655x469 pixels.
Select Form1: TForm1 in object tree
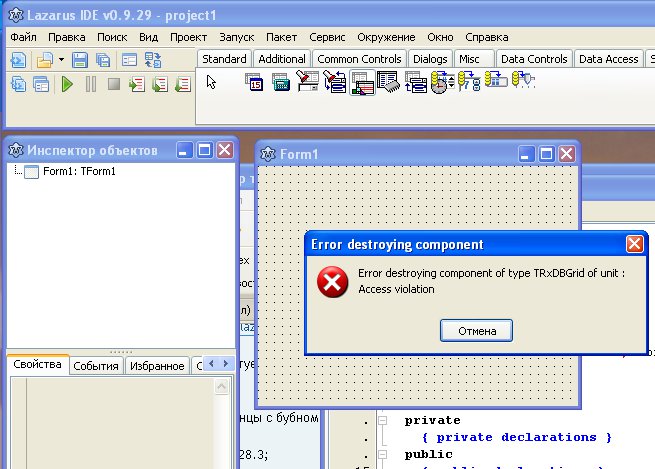tap(78, 171)
